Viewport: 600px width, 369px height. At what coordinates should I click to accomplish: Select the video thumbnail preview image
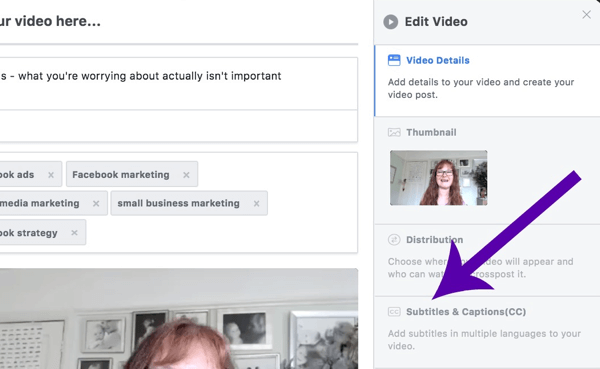point(439,178)
